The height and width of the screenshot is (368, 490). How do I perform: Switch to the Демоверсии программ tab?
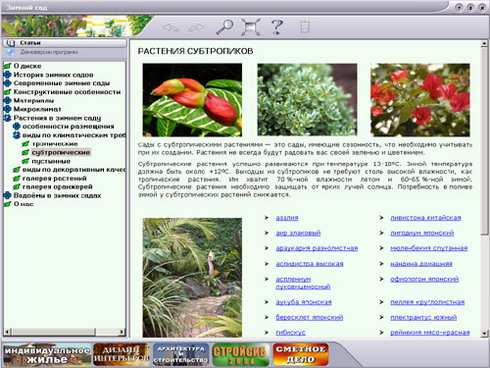coord(64,52)
